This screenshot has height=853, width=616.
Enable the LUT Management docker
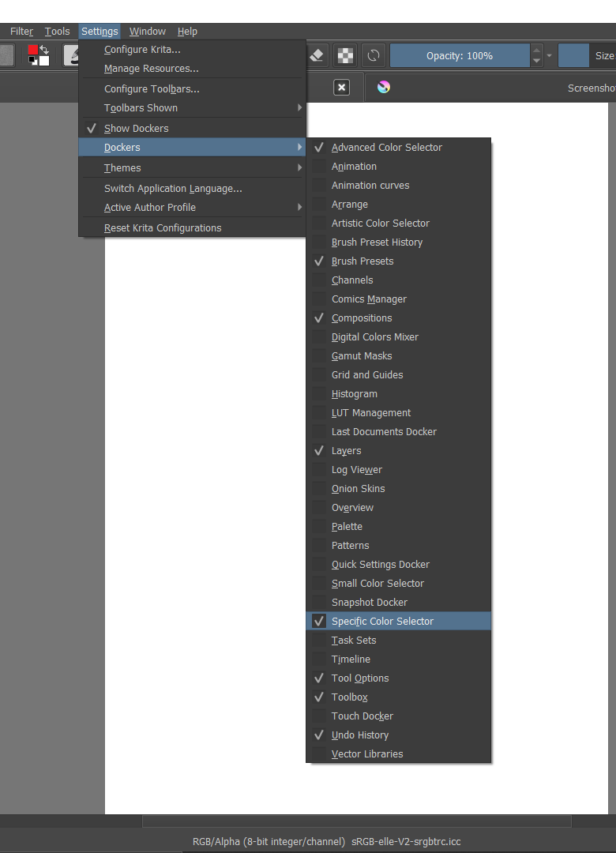pos(398,413)
